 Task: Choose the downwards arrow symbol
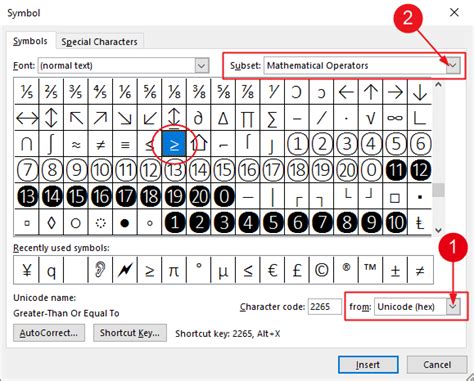(420, 92)
